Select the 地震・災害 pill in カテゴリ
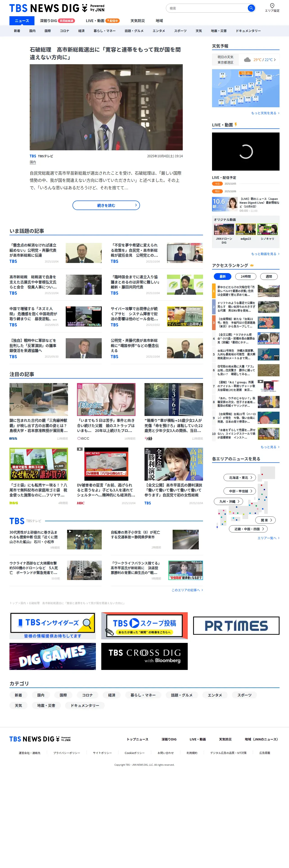Viewport: 289px width, 868px height. 46,705
